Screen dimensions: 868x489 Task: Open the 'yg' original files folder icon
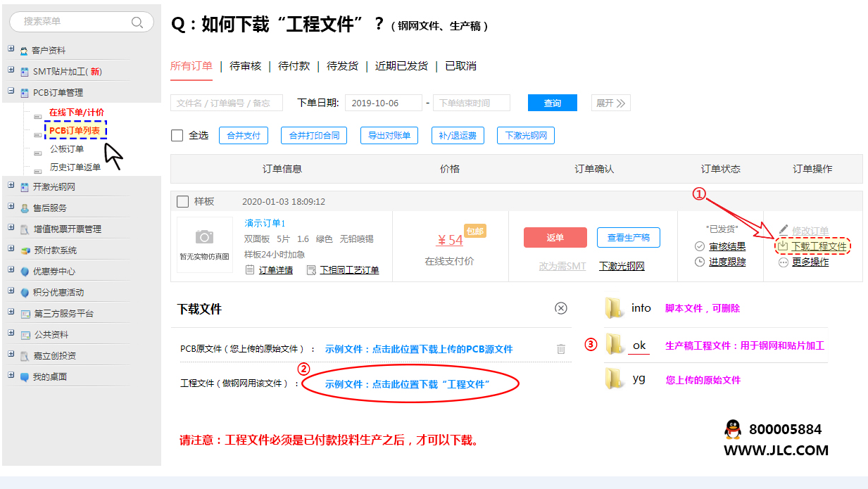615,379
